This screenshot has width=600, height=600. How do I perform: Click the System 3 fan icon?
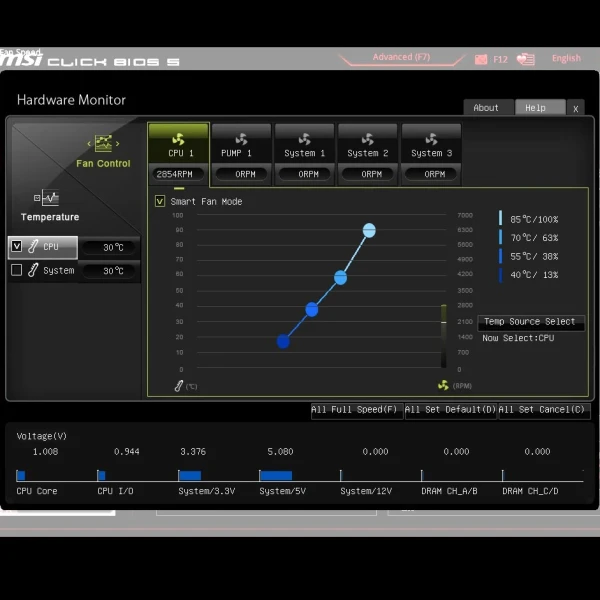click(x=431, y=139)
